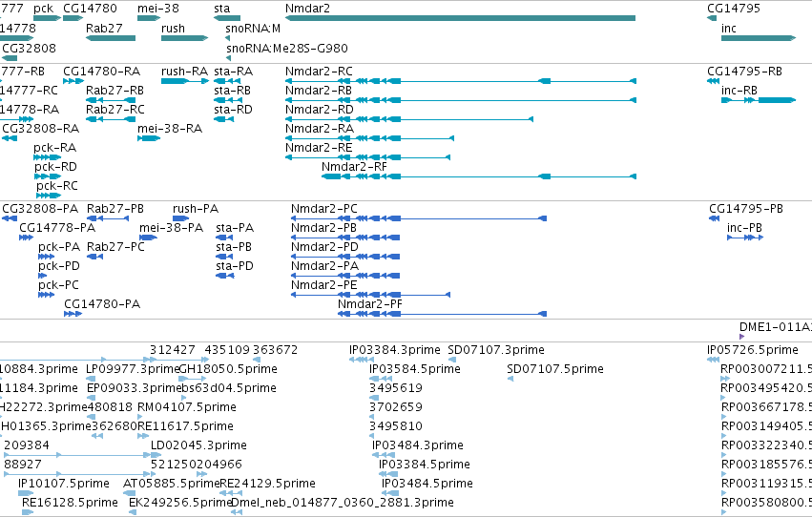This screenshot has width=812, height=517.
Task: Click the sta gene label
Action: coord(221,9)
